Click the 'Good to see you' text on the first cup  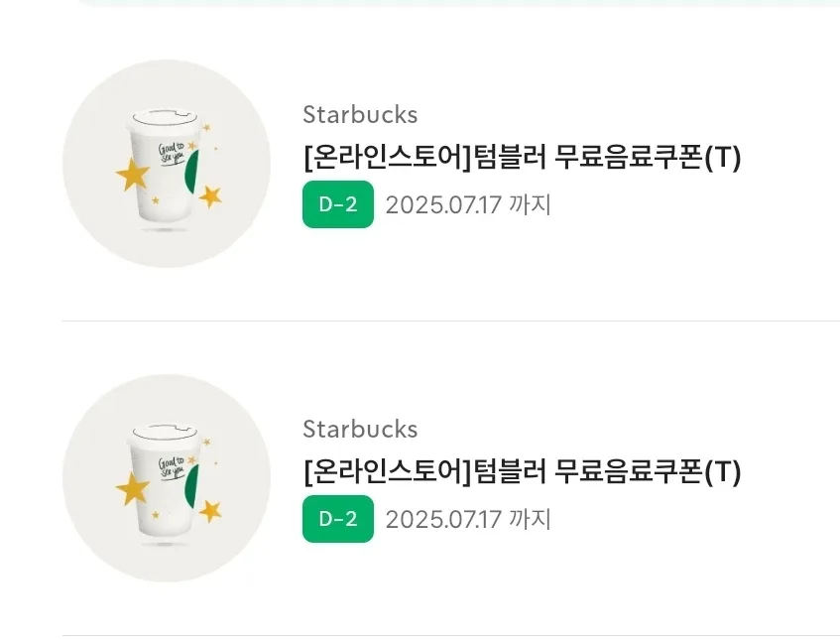point(172,154)
